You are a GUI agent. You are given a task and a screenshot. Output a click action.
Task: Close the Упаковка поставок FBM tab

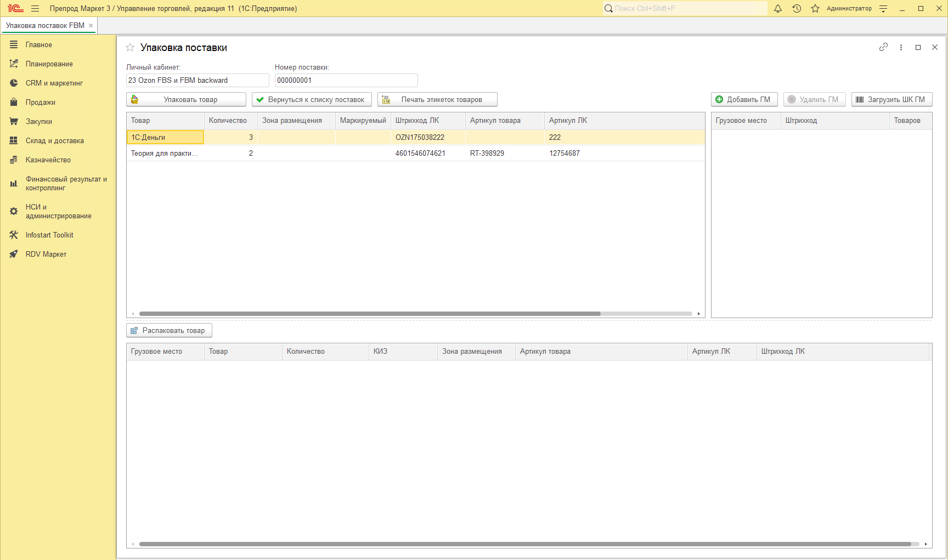[91, 25]
